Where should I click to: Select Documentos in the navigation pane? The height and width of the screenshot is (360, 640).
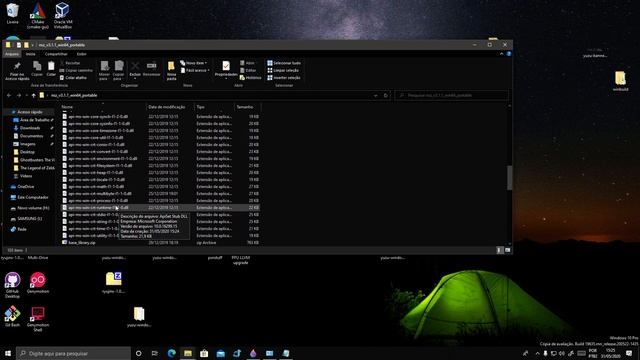pos(31,136)
